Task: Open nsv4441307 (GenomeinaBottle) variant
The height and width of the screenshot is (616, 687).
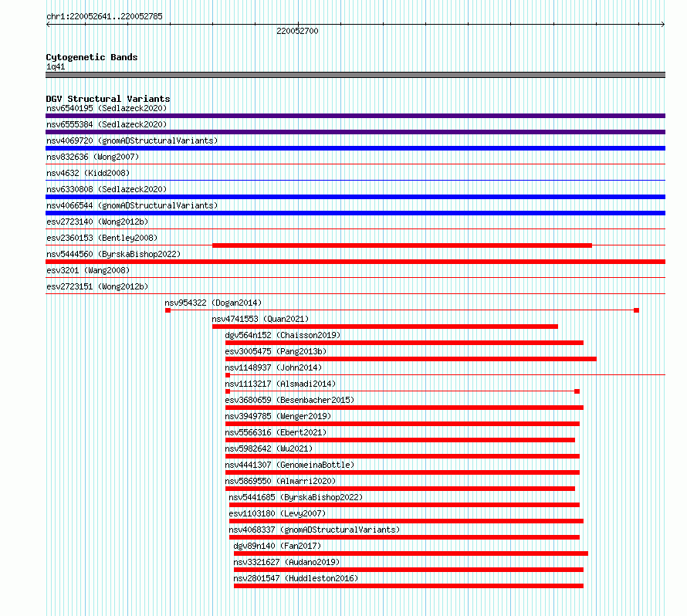Action: pos(289,465)
